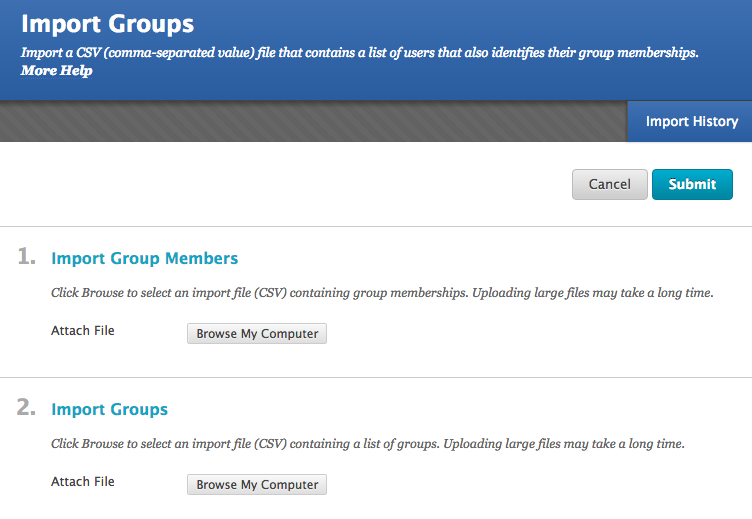
Task: Cancel the group import
Action: [x=610, y=184]
